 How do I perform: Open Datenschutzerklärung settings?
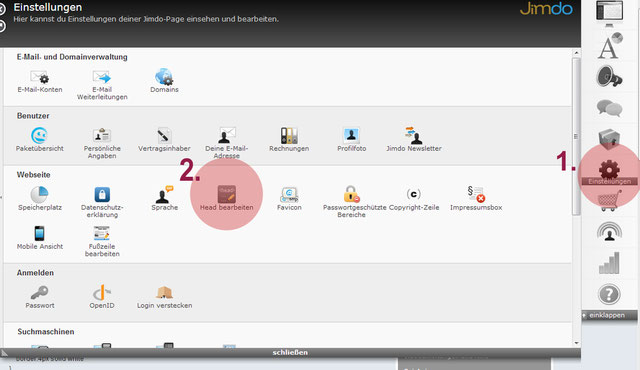102,202
